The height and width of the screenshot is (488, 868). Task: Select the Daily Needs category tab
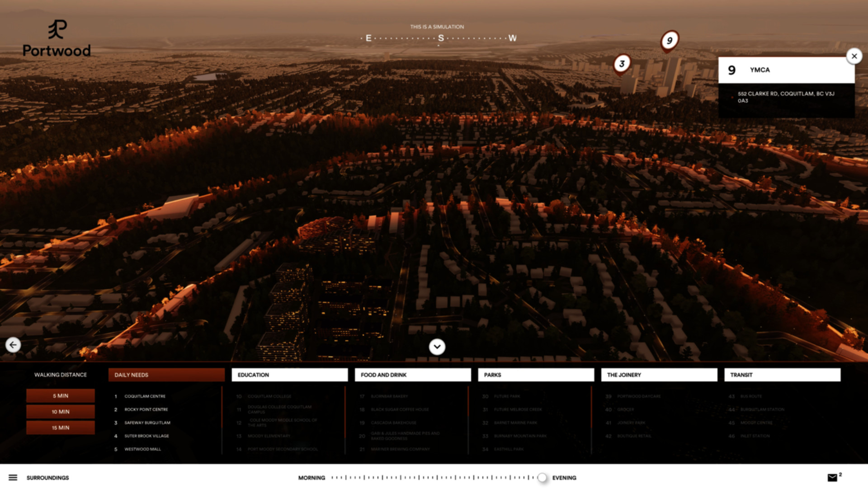click(166, 375)
